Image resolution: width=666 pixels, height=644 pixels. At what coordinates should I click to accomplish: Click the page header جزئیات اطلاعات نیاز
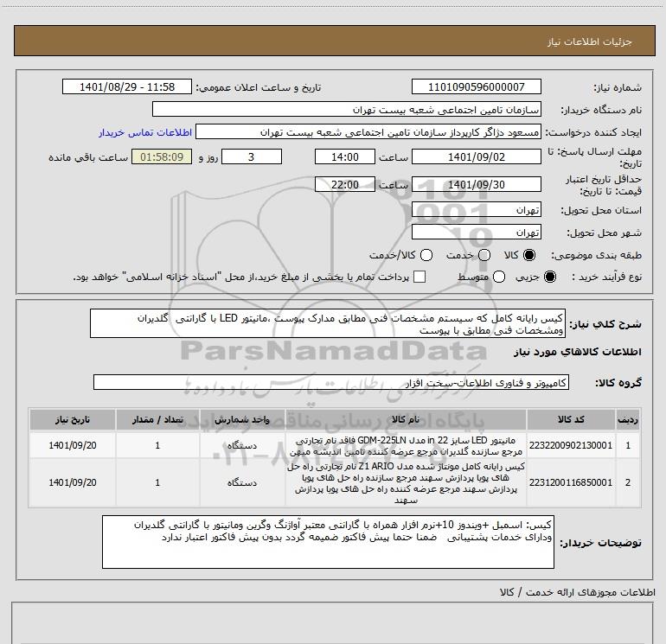590,41
